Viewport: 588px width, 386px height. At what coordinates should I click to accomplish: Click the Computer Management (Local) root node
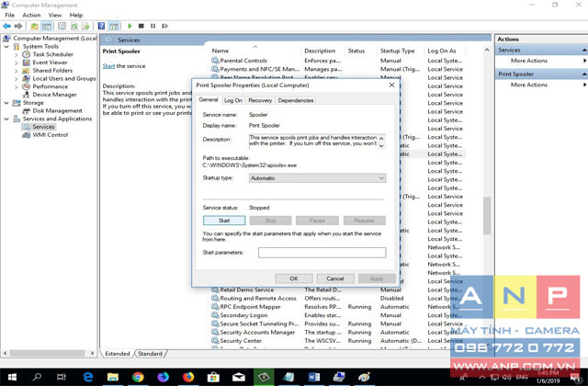55,39
